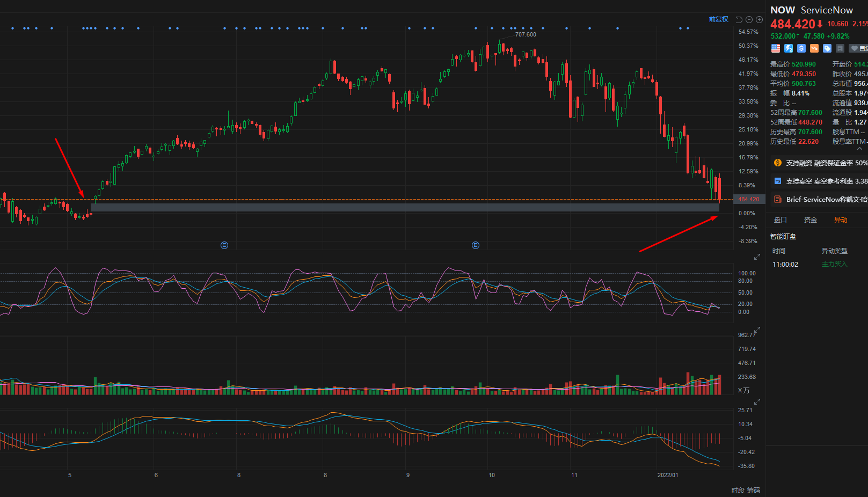
Task: Click the blue tag icon under the price
Action: coord(827,48)
